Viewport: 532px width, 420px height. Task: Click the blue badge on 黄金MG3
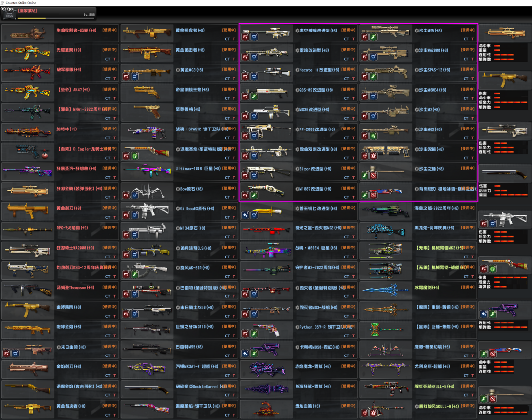click(x=134, y=77)
